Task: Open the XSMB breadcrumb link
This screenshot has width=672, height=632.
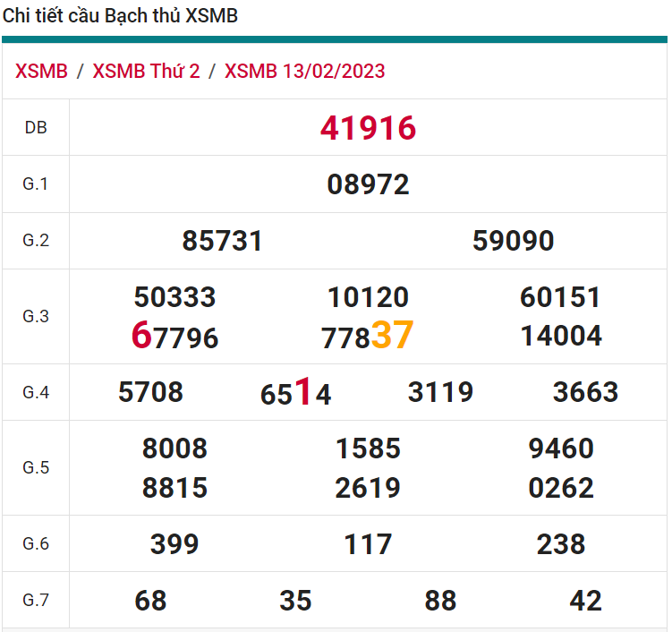Action: [x=41, y=72]
